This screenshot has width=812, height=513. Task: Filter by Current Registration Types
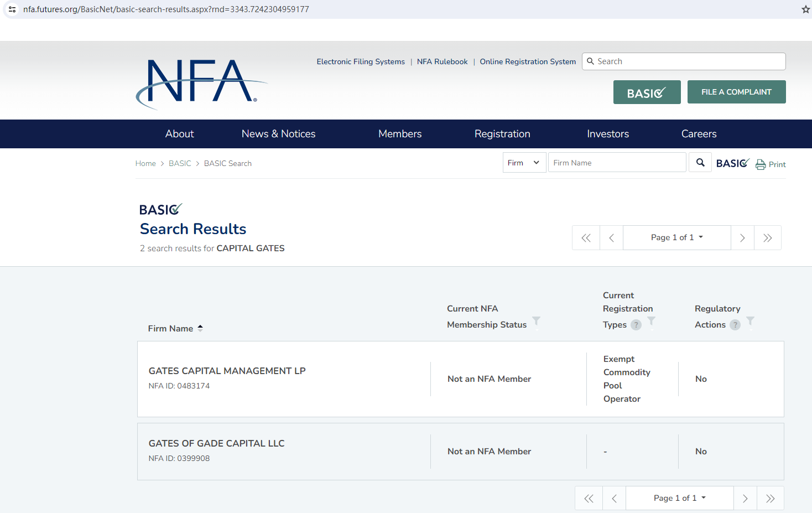click(x=652, y=321)
